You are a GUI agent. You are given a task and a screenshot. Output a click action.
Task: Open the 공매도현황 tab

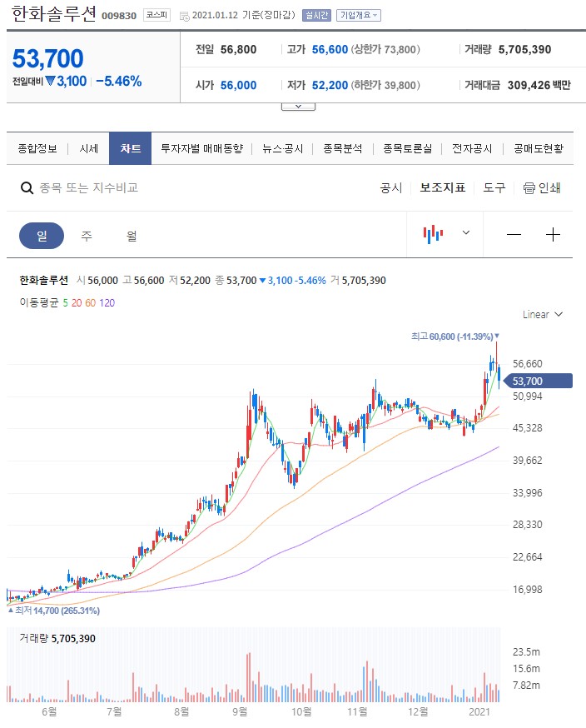pos(539,148)
